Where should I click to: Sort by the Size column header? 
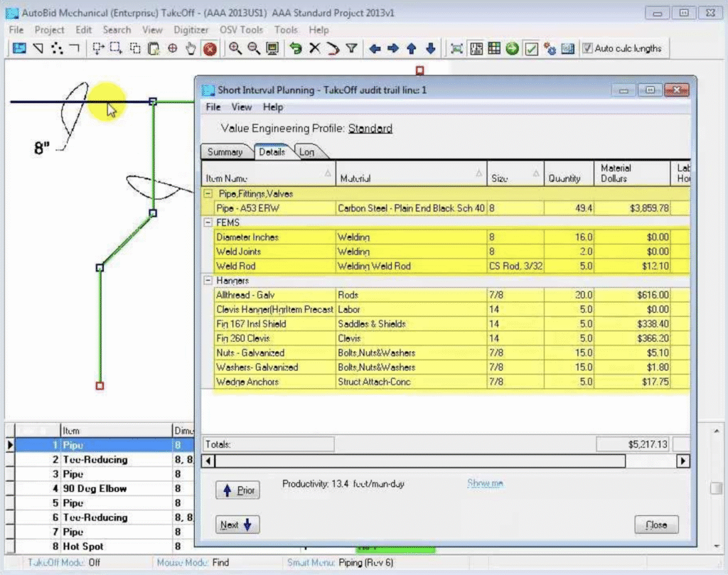point(515,174)
